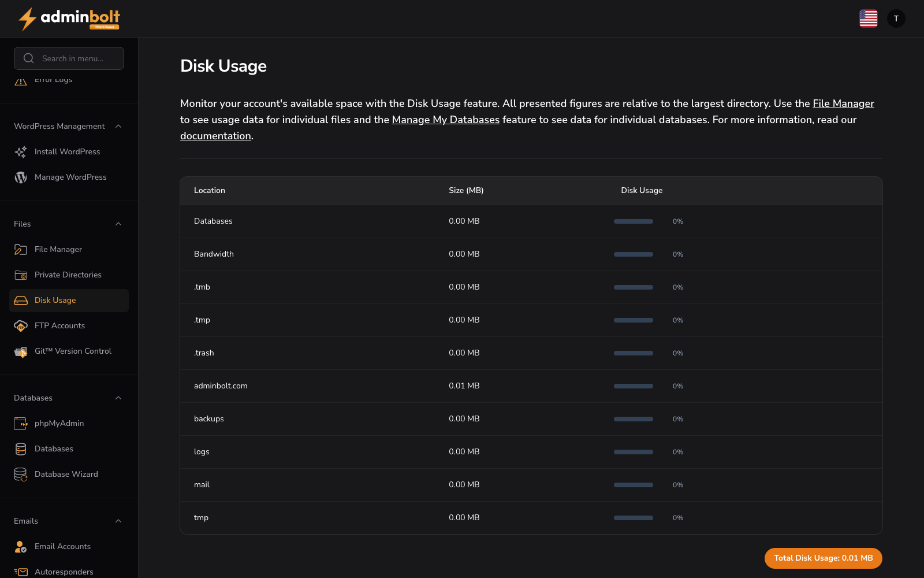Click the Databases row usage bar

pos(634,221)
